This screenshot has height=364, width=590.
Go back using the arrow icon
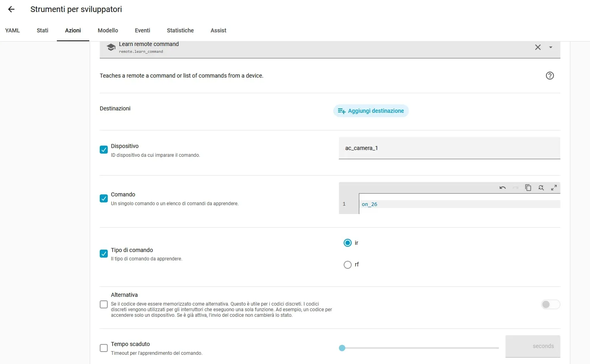coord(11,9)
